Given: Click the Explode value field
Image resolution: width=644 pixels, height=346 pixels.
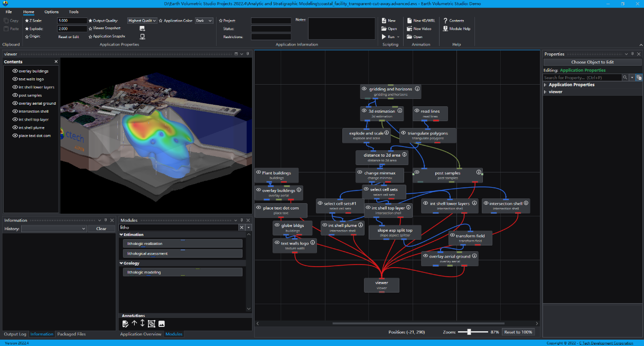Looking at the screenshot, I should (72, 29).
